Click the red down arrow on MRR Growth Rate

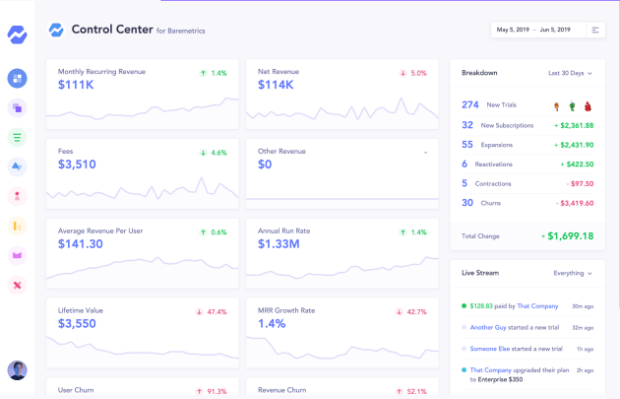(x=399, y=312)
